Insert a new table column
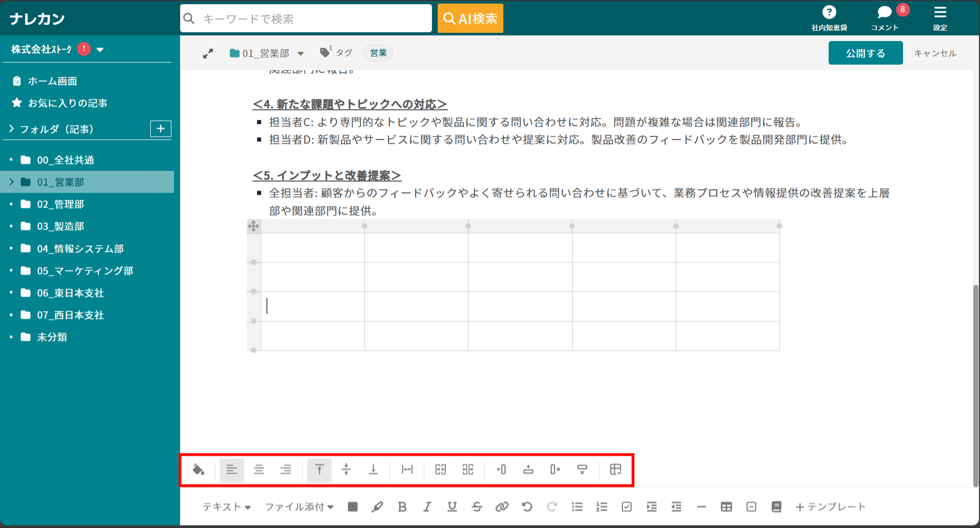This screenshot has height=528, width=980. [501, 470]
